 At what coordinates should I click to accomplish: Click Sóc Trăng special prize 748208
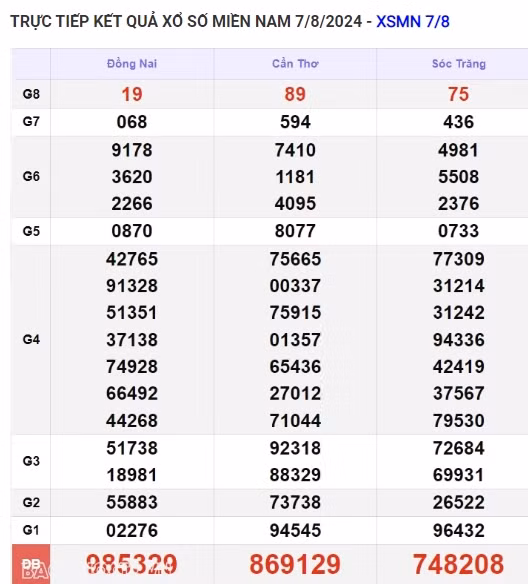(459, 564)
